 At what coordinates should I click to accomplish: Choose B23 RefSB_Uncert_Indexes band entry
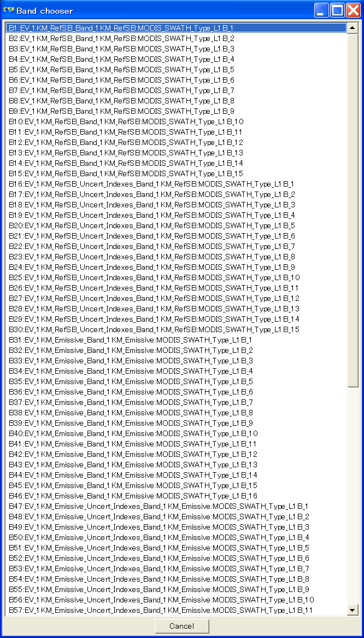tap(177, 257)
